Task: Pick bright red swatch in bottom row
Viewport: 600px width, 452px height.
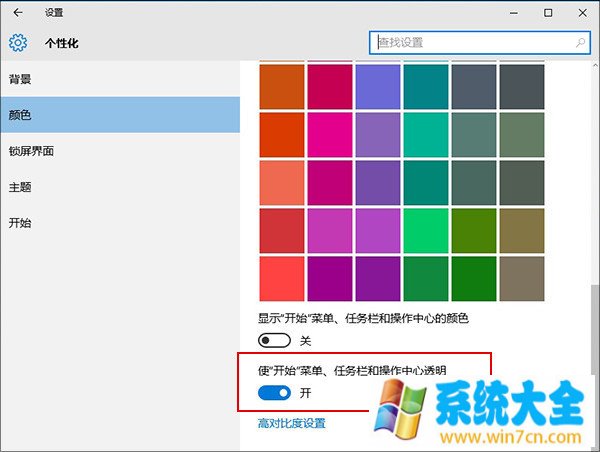Action: tap(282, 279)
